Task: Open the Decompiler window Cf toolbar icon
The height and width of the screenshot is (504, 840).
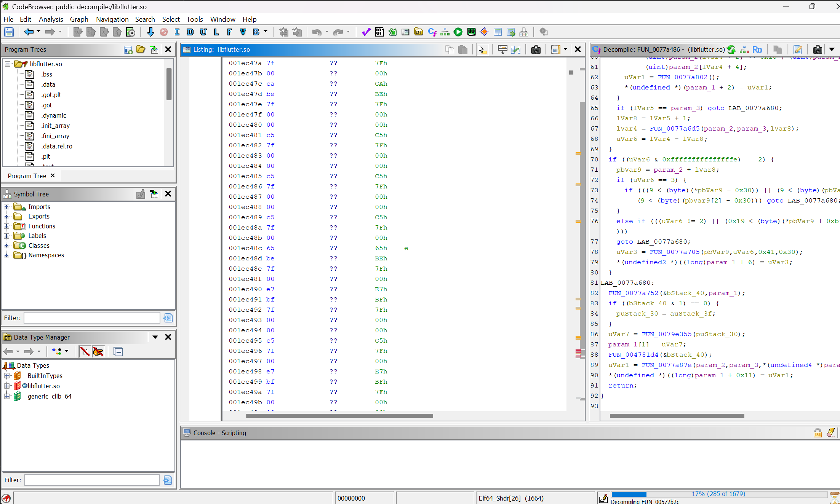Action: point(432,32)
